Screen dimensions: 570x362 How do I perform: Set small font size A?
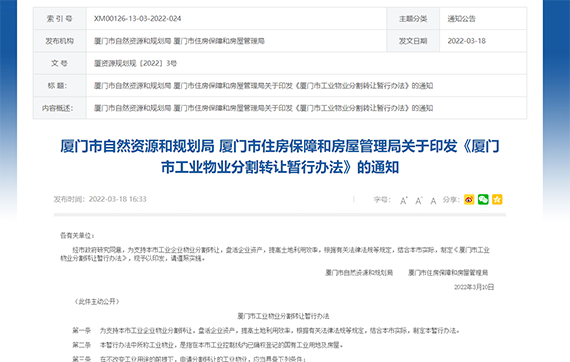click(x=433, y=201)
